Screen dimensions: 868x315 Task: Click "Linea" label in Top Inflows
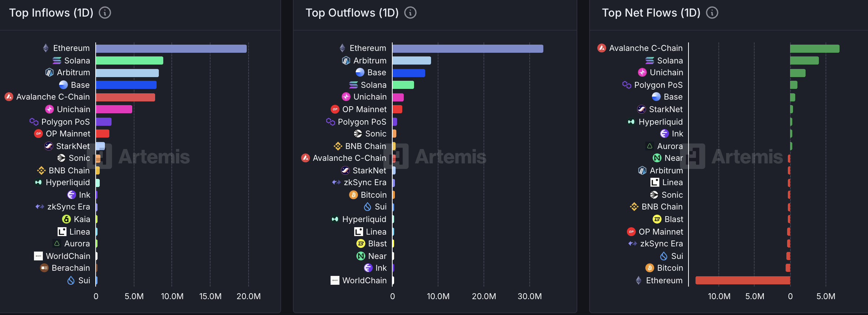(80, 232)
